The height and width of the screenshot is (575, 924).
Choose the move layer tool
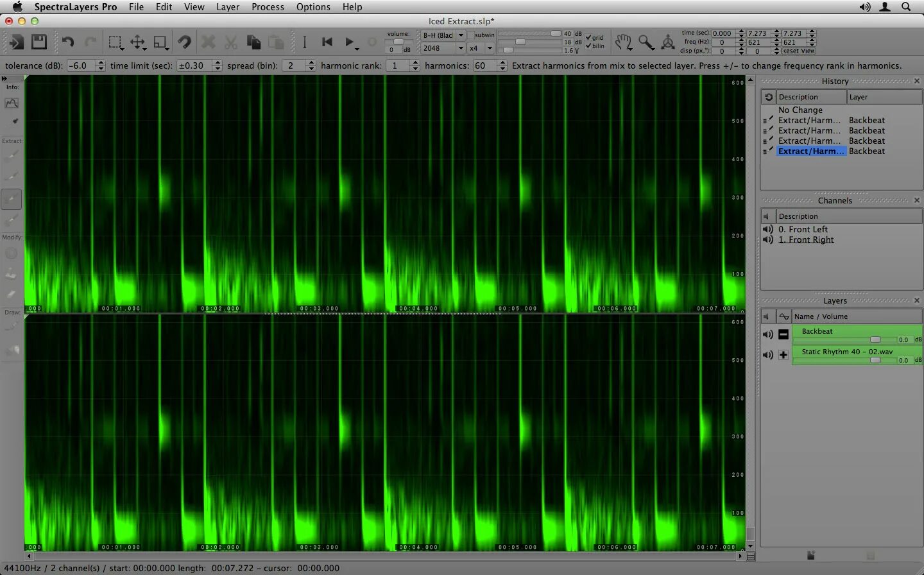coord(138,42)
